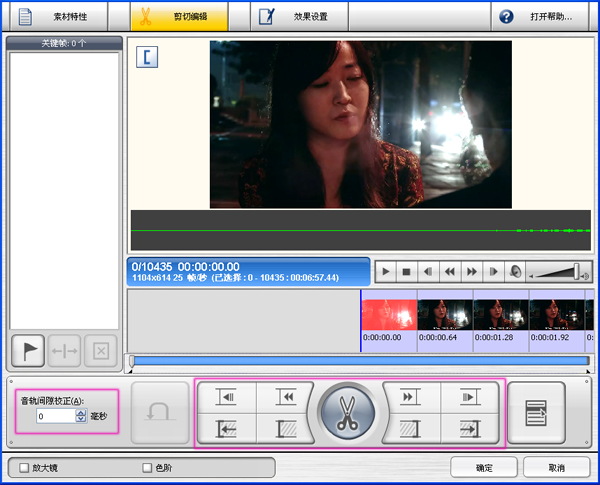
Task: Step forward one frame
Action: [494, 272]
